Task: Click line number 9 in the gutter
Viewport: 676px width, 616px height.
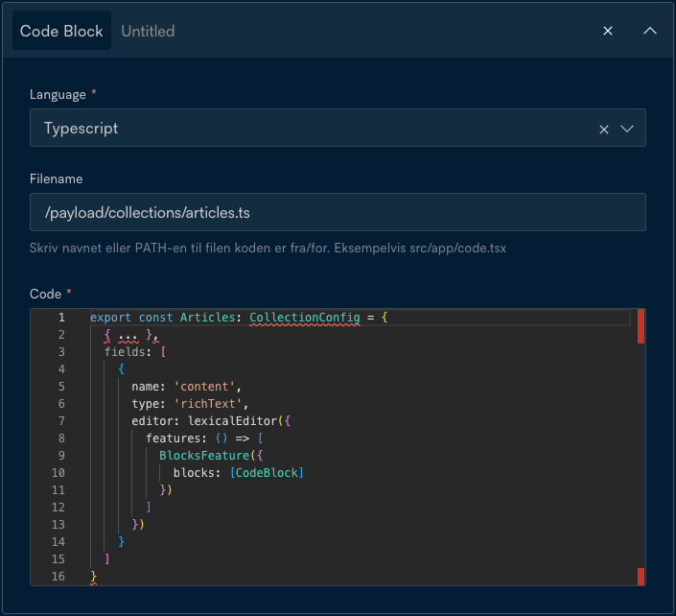Action: (61, 456)
